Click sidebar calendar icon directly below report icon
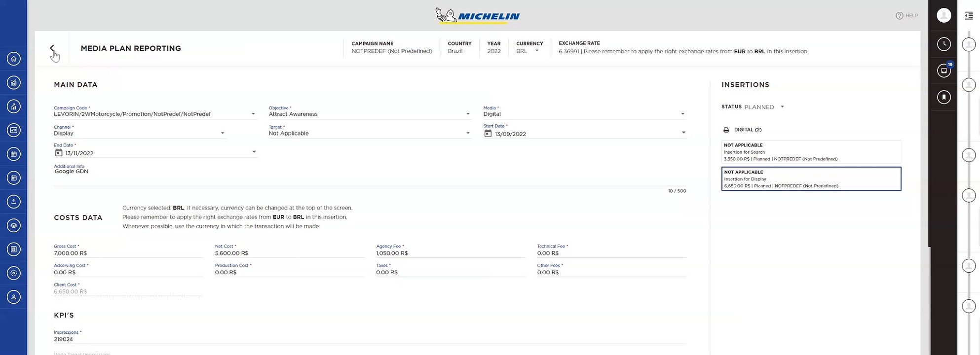 [14, 154]
